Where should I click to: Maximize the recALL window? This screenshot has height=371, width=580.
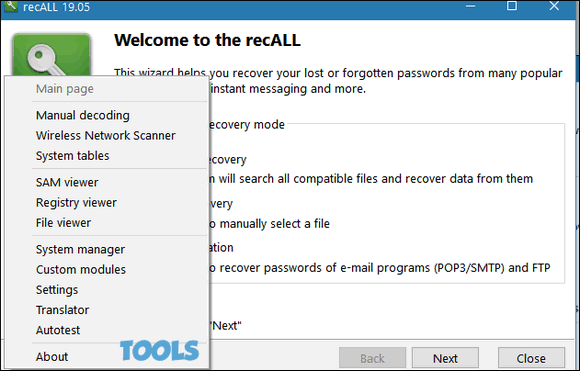512,6
